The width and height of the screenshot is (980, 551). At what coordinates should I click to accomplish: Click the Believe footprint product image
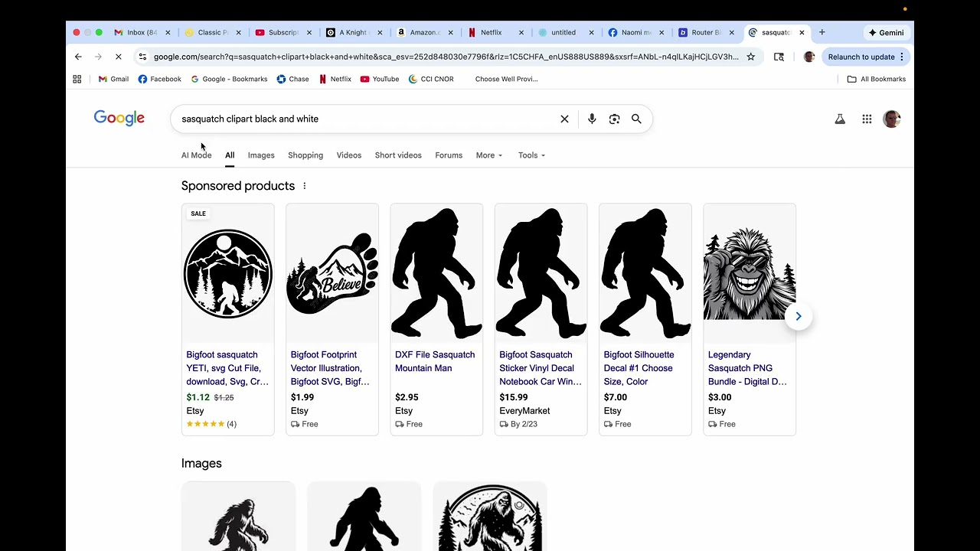tap(332, 273)
